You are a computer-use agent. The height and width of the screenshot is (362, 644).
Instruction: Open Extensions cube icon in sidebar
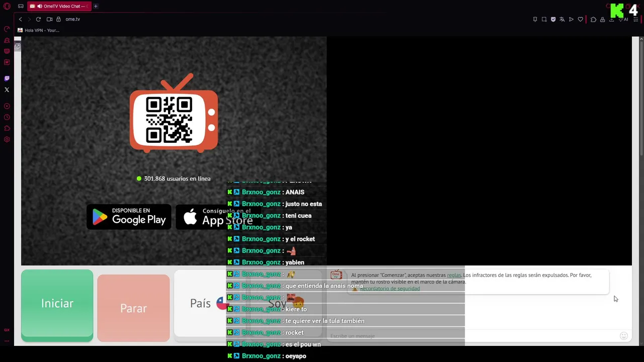pos(7,128)
